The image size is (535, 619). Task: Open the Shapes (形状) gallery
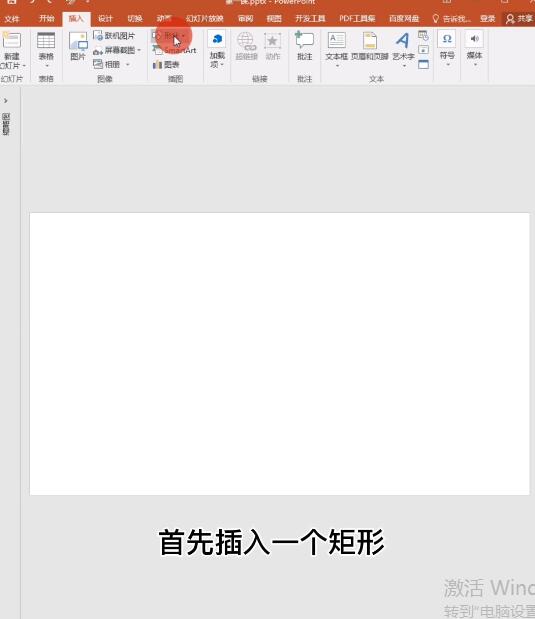[169, 36]
